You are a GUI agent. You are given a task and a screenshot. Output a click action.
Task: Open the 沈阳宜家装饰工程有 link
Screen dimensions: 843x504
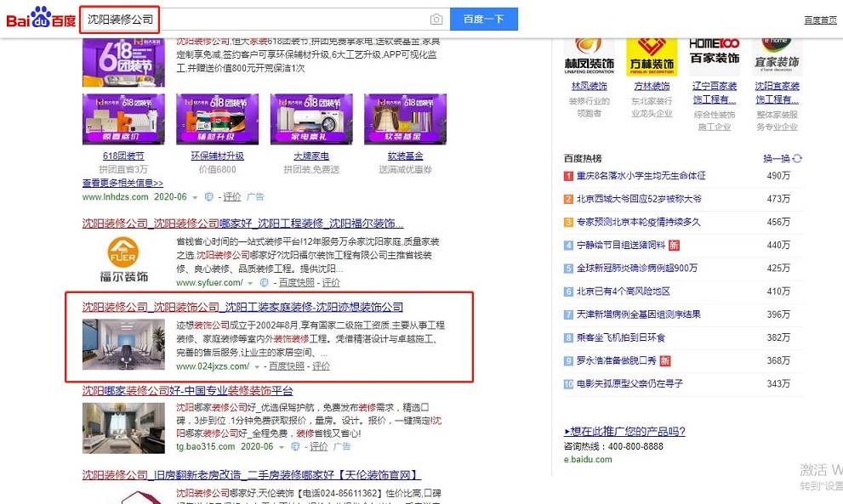coord(777,93)
